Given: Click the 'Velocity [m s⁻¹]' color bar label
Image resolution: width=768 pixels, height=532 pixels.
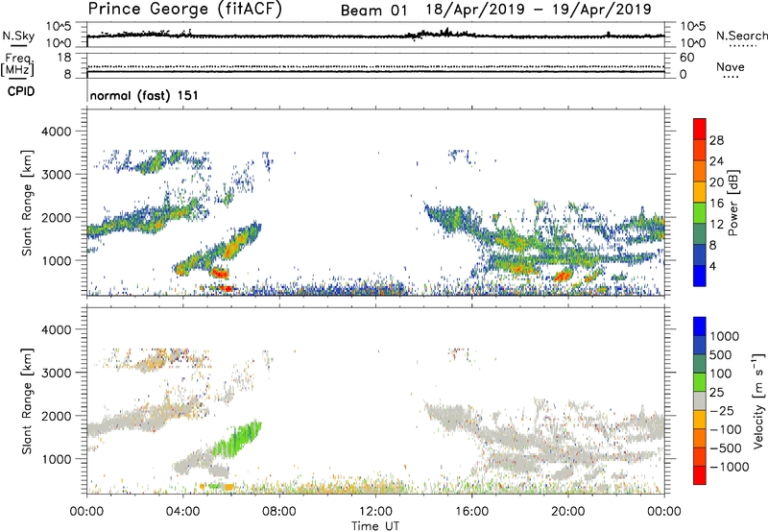Looking at the screenshot, I should pos(758,400).
